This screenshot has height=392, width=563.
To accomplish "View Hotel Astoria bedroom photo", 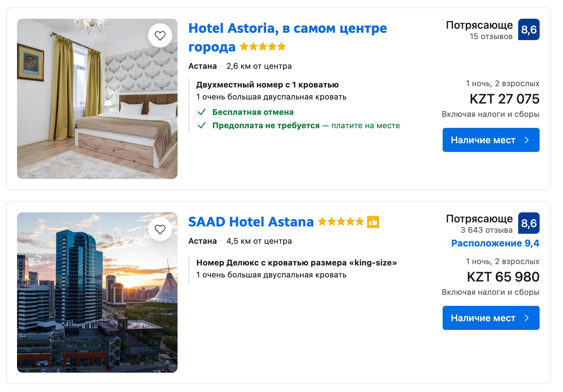I will click(x=97, y=99).
